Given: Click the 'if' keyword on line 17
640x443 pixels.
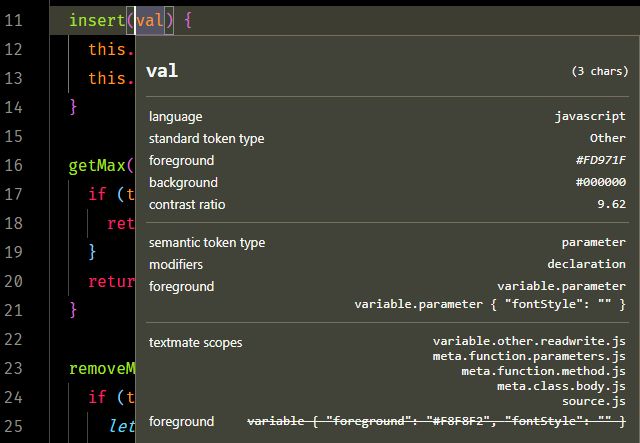Looking at the screenshot, I should 98,194.
